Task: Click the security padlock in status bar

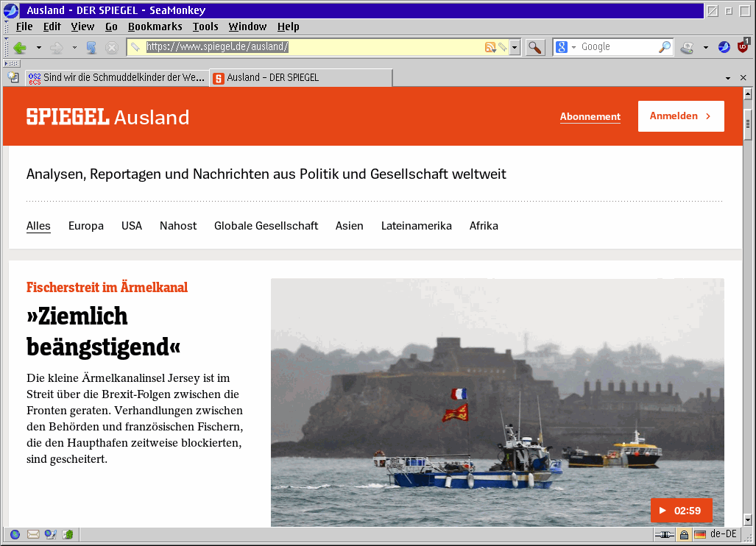Action: pyautogui.click(x=684, y=534)
